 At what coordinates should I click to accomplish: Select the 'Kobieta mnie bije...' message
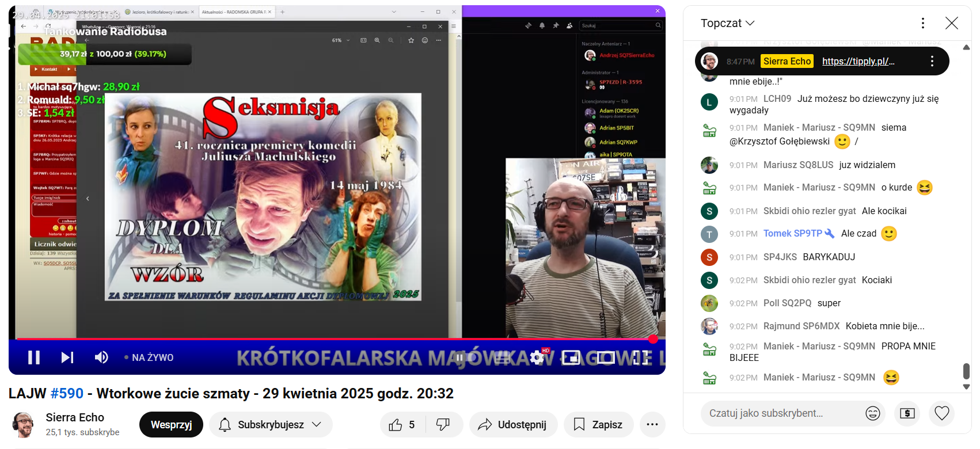885,326
